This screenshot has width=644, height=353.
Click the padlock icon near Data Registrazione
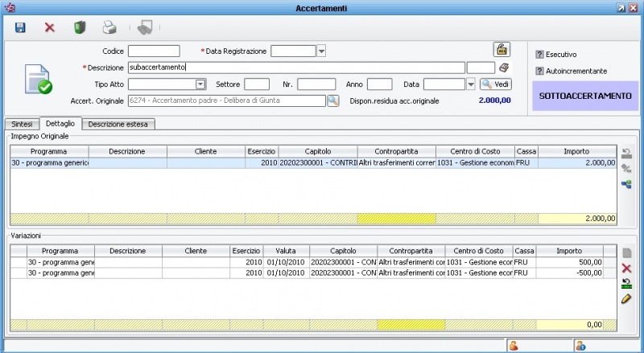501,50
